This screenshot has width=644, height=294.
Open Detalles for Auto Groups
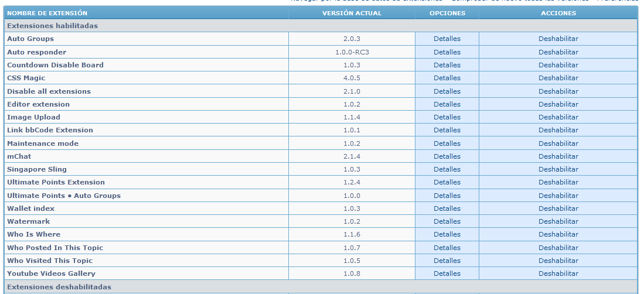447,39
